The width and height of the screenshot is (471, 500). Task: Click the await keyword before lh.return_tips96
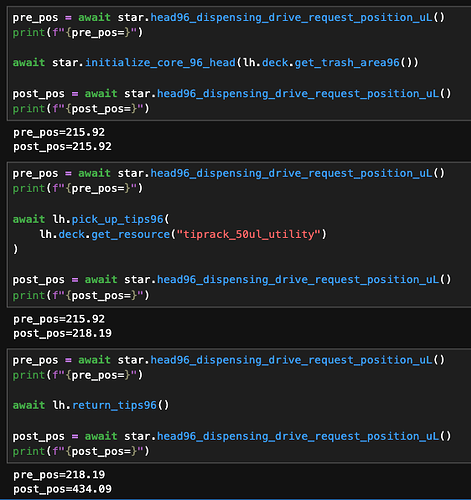[29, 405]
